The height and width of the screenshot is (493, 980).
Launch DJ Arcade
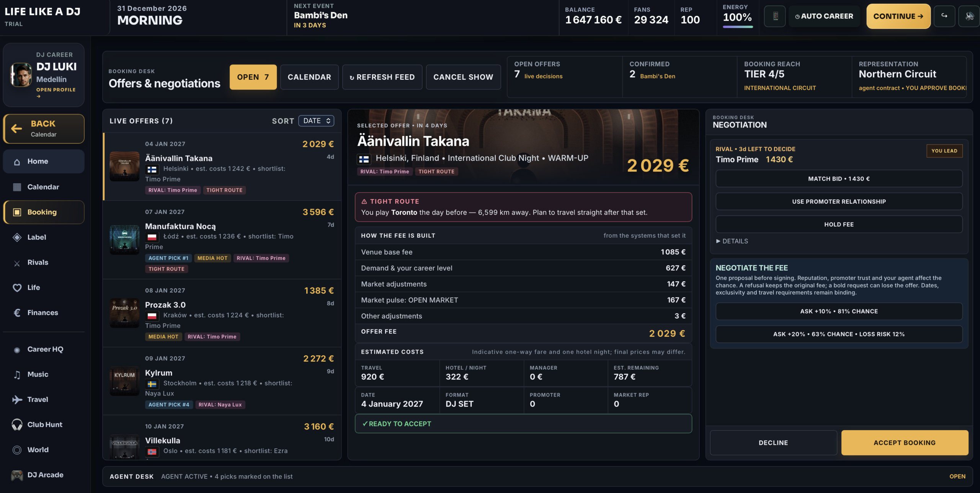(x=44, y=475)
